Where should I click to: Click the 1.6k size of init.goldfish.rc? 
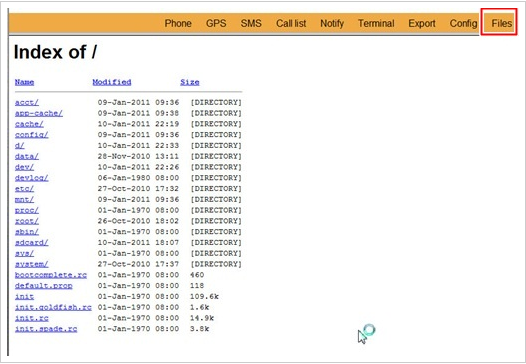tap(200, 307)
